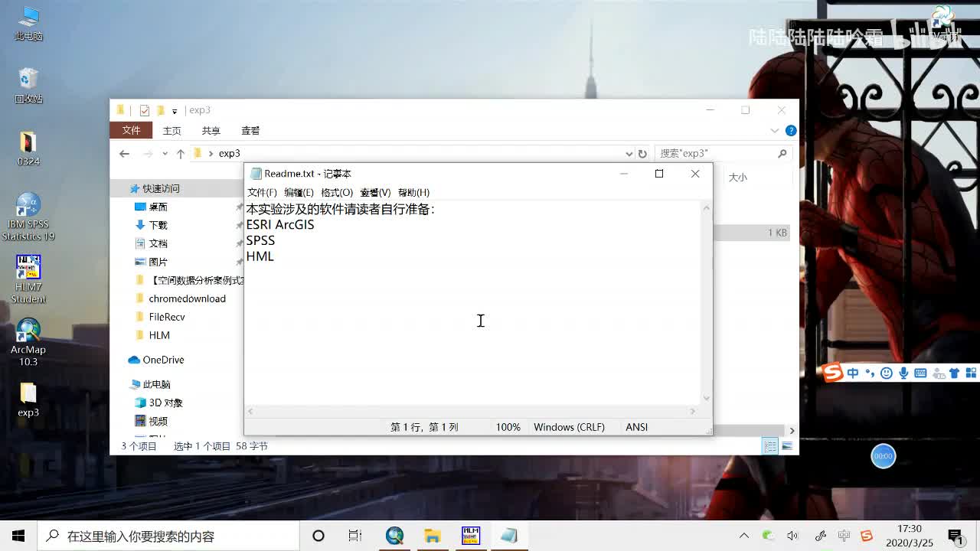
Task: Click the 搜索"exp3" search box
Action: point(723,153)
